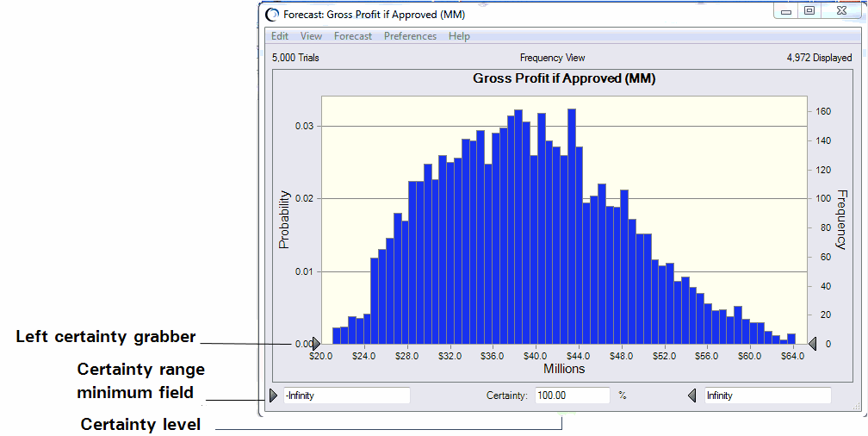Click the Millions axis label
This screenshot has width=868, height=436.
(x=564, y=369)
